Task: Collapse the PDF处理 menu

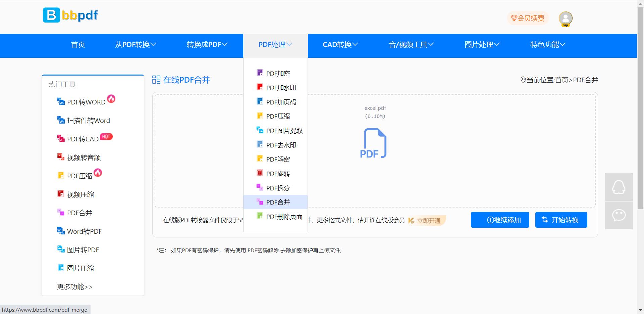Action: point(275,45)
